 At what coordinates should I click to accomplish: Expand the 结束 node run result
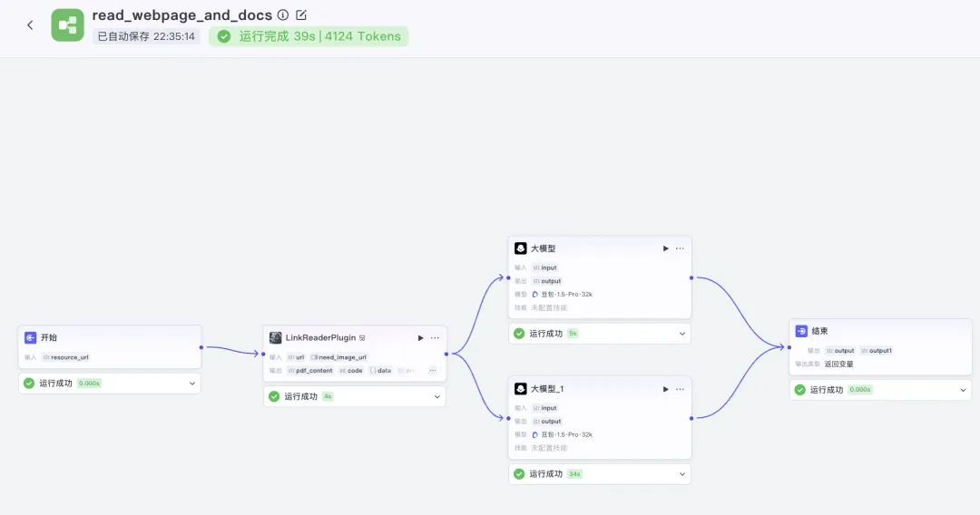963,390
